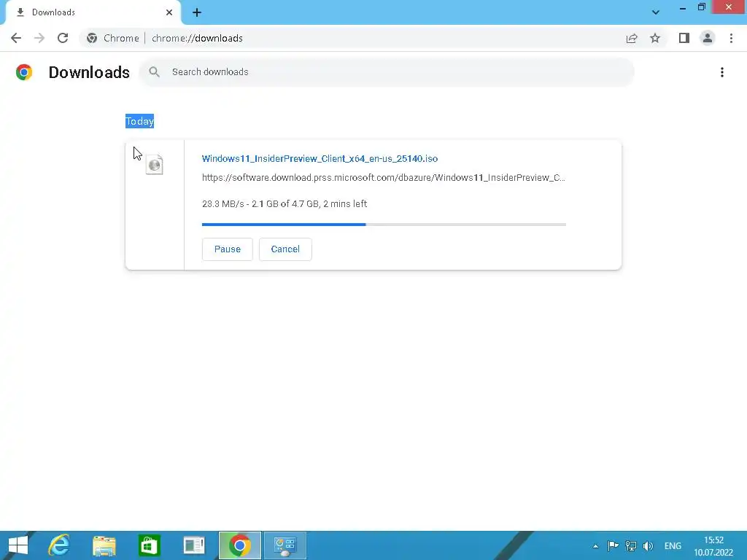Click the network tray icon
The width and height of the screenshot is (747, 560).
click(x=631, y=545)
